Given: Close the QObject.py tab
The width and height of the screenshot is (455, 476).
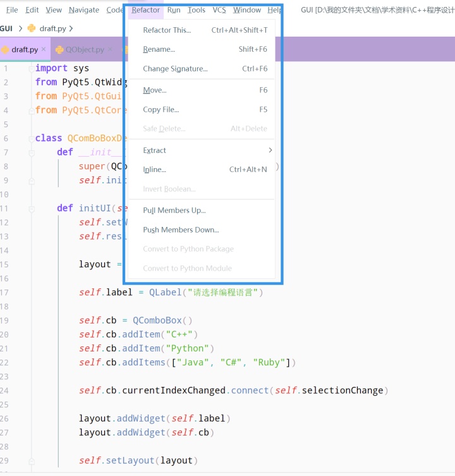Looking at the screenshot, I should (x=110, y=49).
